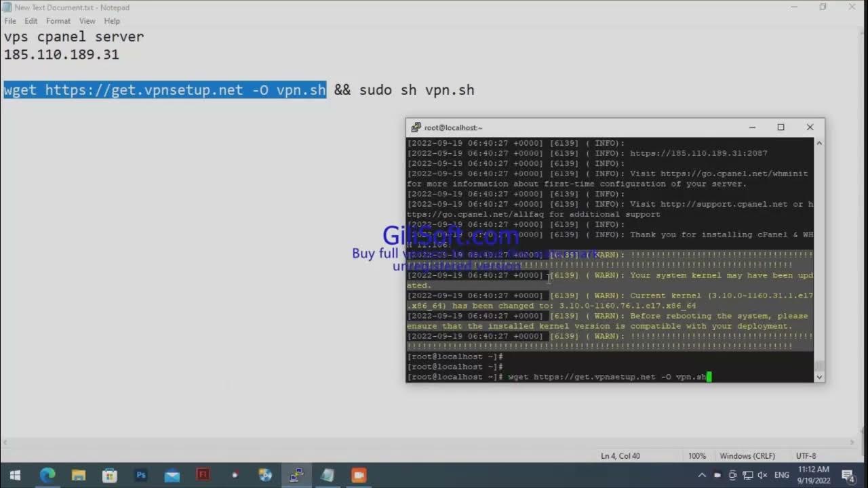Click 'Windows (CRLF)' in Notepad status bar
Viewport: 868px width, 488px height.
tap(747, 456)
